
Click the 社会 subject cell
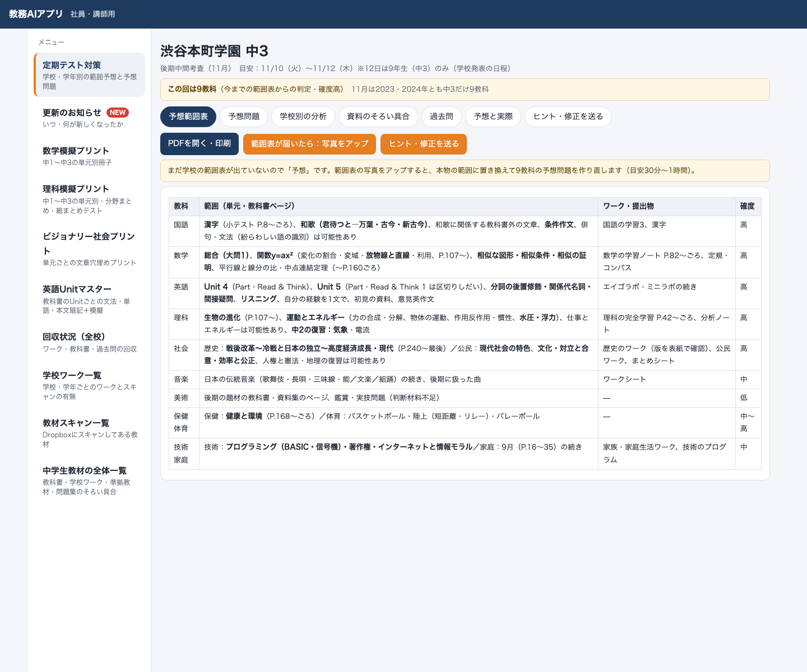click(x=184, y=355)
